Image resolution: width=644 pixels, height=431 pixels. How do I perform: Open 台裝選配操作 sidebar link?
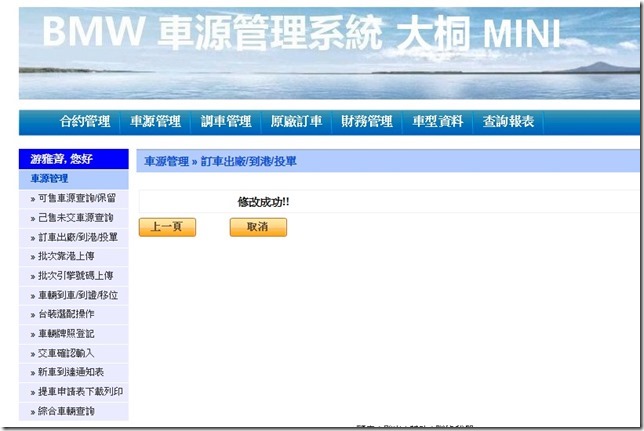point(74,314)
